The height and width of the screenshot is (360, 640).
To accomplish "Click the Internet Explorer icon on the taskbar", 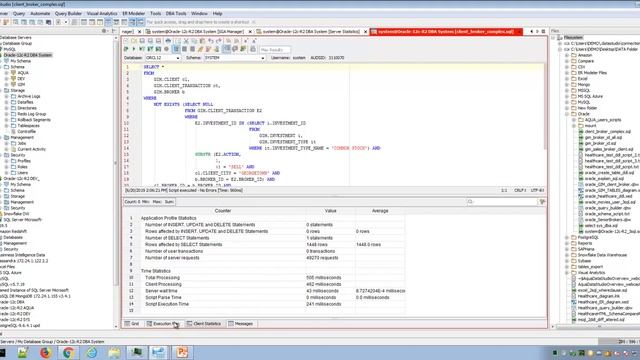I will coord(91,352).
